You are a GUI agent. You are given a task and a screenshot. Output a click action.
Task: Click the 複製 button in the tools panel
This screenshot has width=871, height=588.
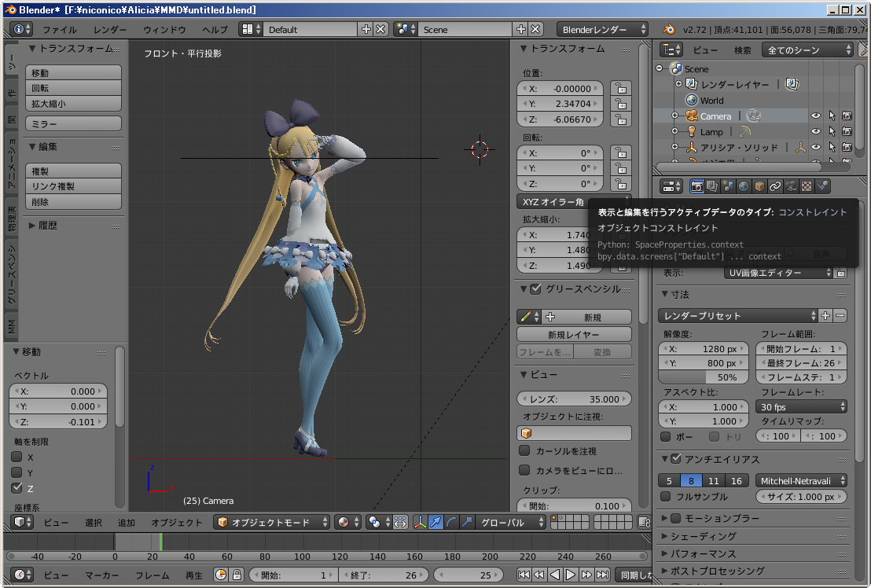click(74, 171)
